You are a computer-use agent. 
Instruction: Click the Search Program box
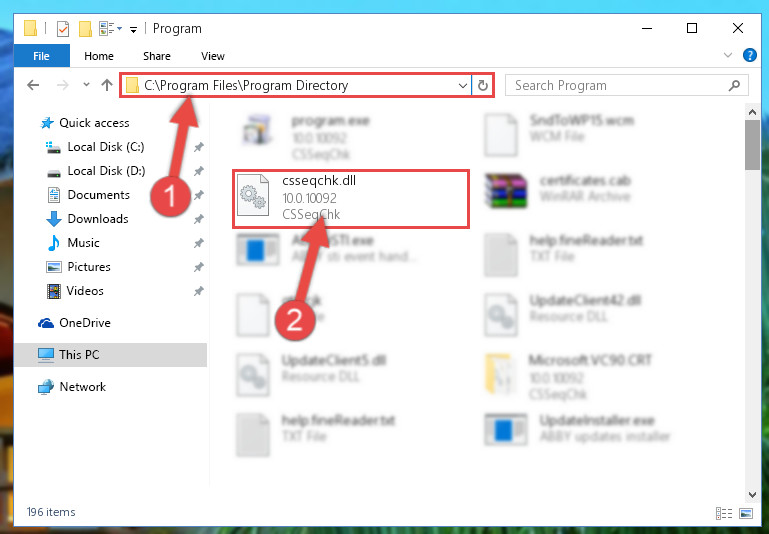click(x=627, y=85)
